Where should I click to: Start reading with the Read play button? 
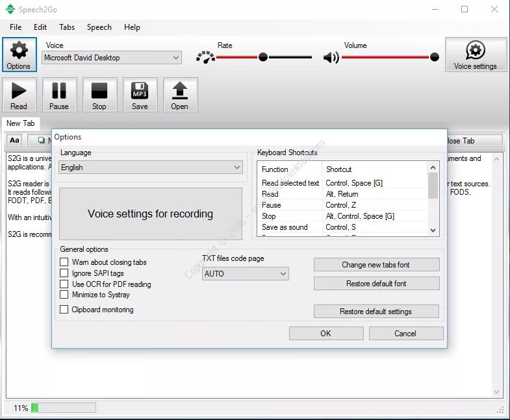[x=19, y=95]
